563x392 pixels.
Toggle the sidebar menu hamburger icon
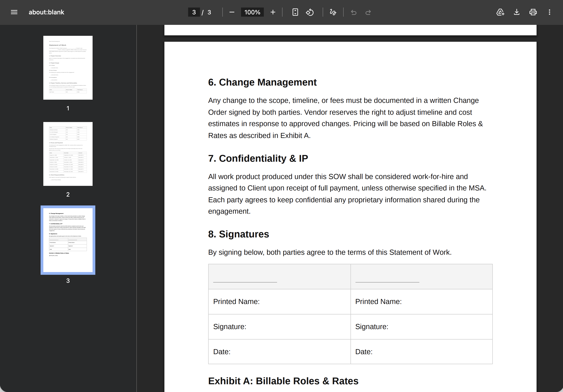(14, 12)
